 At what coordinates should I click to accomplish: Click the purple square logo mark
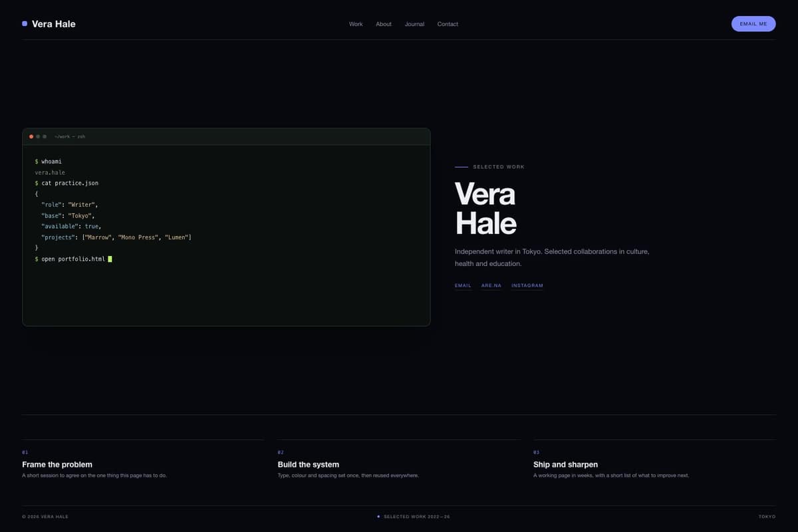coord(25,23)
